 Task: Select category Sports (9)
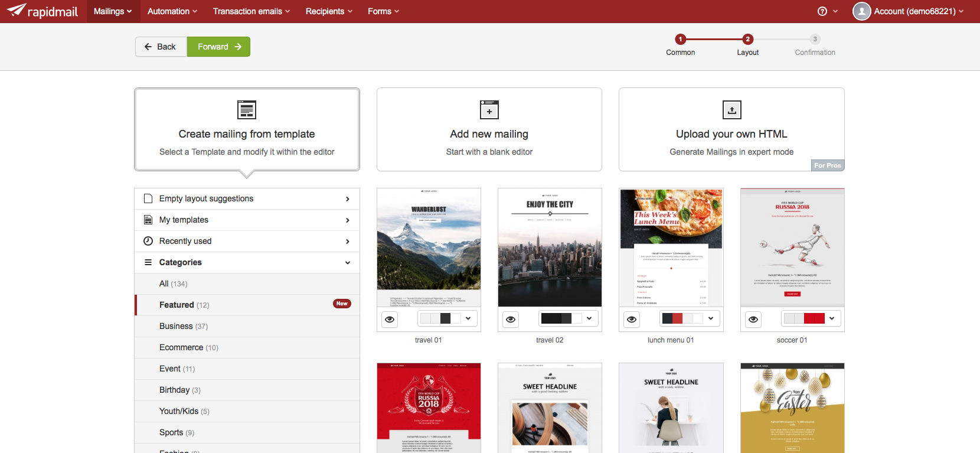247,432
